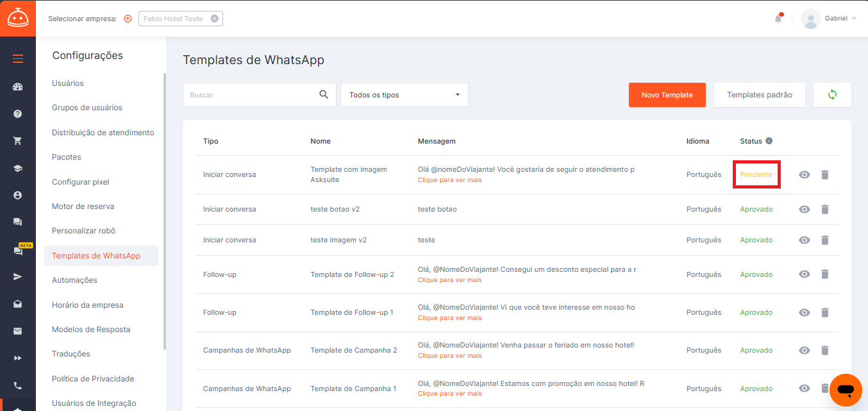Open the dashboard gauge icon in sidebar
This screenshot has height=411, width=868.
(18, 87)
